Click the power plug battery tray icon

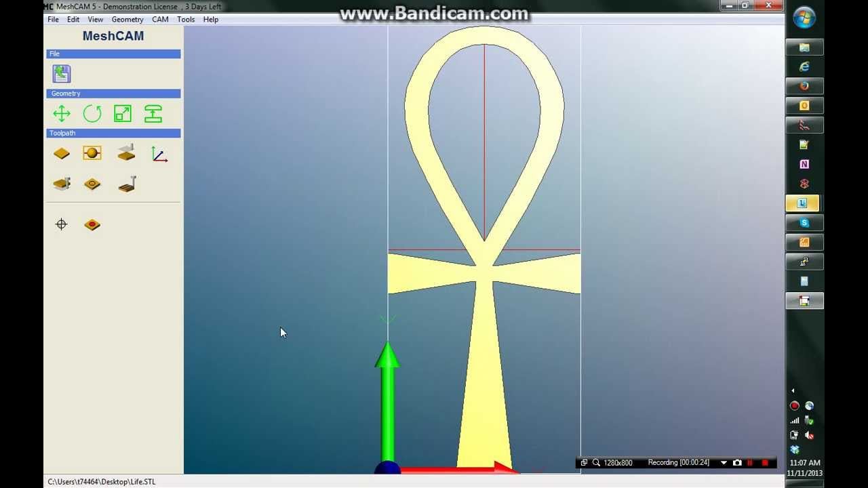pos(794,435)
